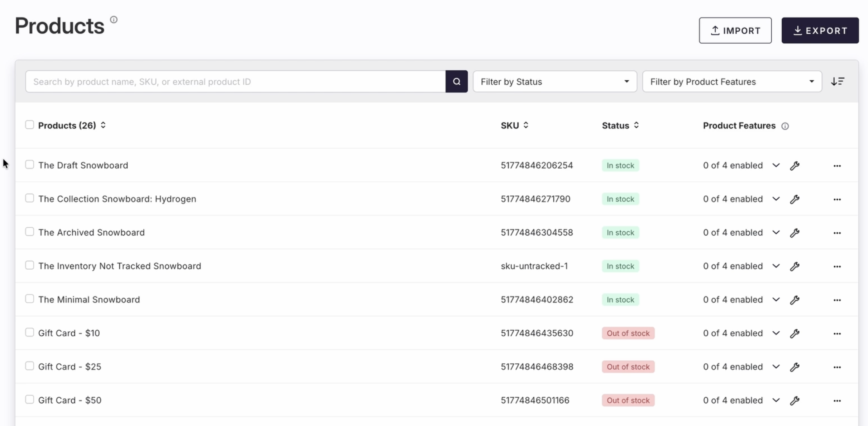Screen dimensions: 868x426
Task: Click the Export button
Action: click(820, 30)
